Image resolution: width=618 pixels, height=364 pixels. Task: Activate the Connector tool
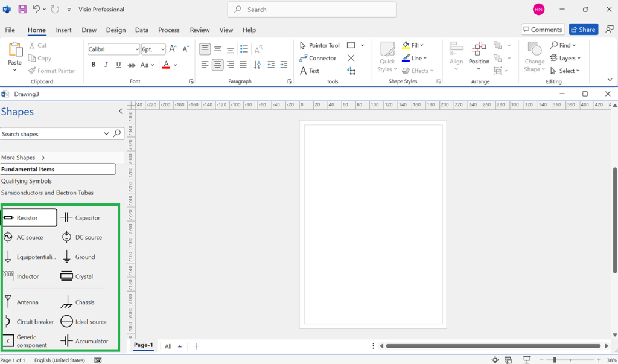click(x=317, y=58)
